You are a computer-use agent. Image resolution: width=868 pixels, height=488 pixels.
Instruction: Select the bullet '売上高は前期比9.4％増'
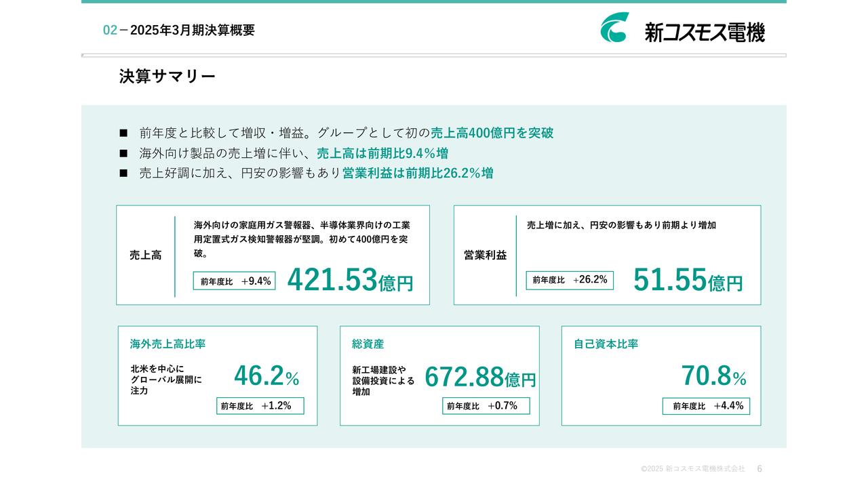[283, 153]
